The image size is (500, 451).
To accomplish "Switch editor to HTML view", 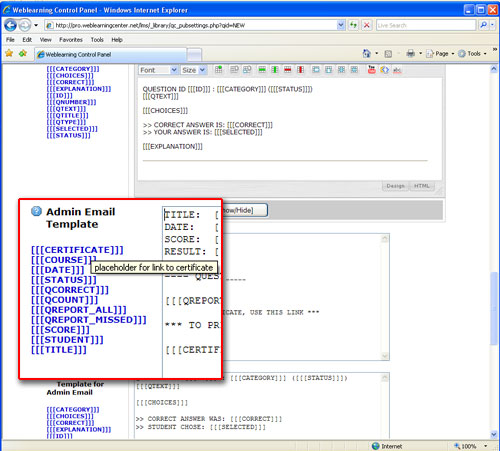I will pyautogui.click(x=422, y=186).
